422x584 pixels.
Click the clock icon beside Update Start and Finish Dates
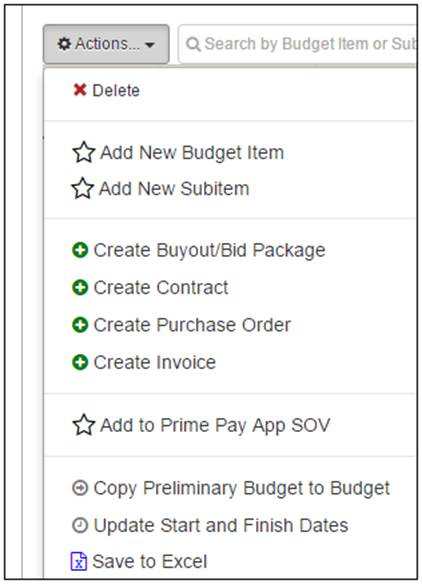coord(80,525)
